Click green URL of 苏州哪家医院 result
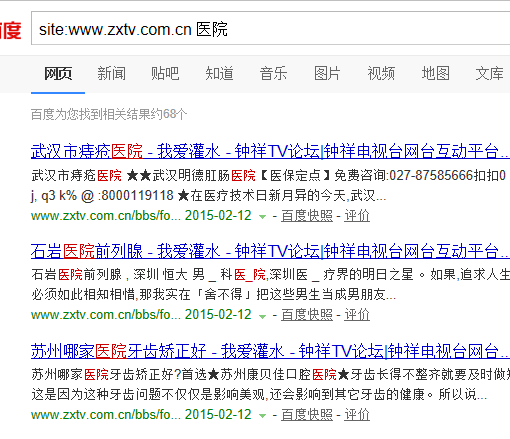This screenshot has height=439, width=510. [x=106, y=415]
